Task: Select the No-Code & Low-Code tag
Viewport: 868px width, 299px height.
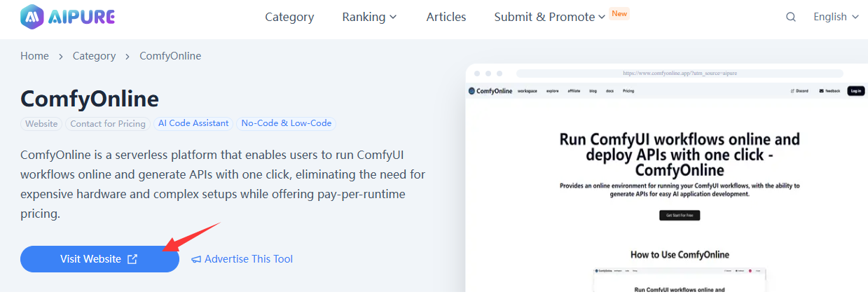Action: 286,123
